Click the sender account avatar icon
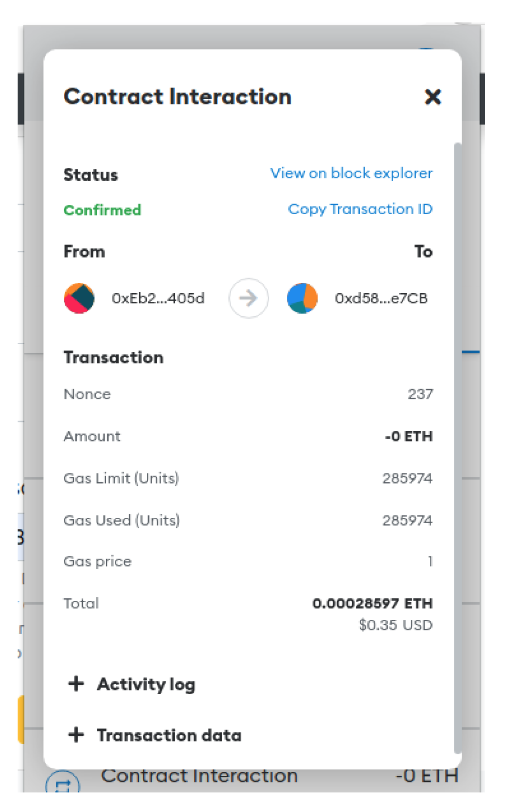The height and width of the screenshot is (812, 506). coord(79,298)
